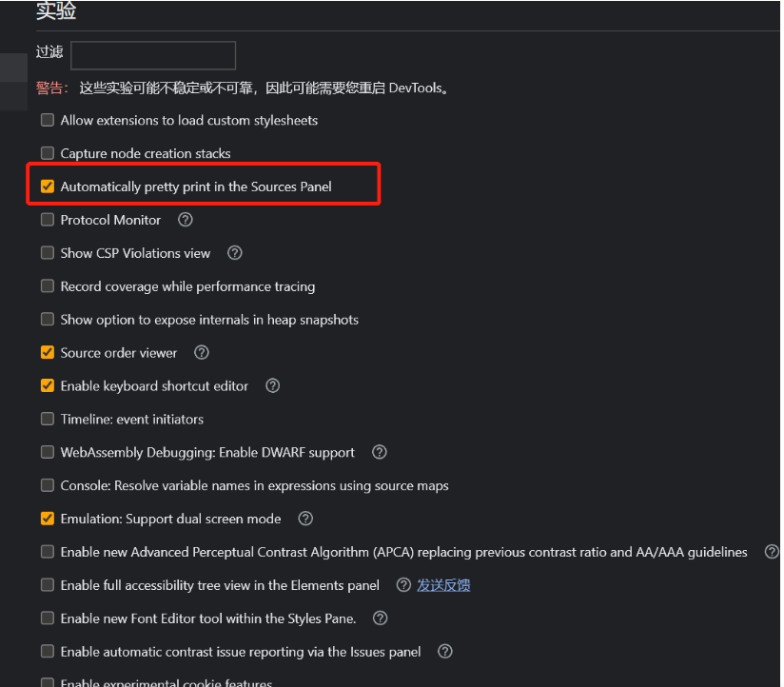Click help icon for dual screen mode
784x687 pixels.
coord(305,519)
